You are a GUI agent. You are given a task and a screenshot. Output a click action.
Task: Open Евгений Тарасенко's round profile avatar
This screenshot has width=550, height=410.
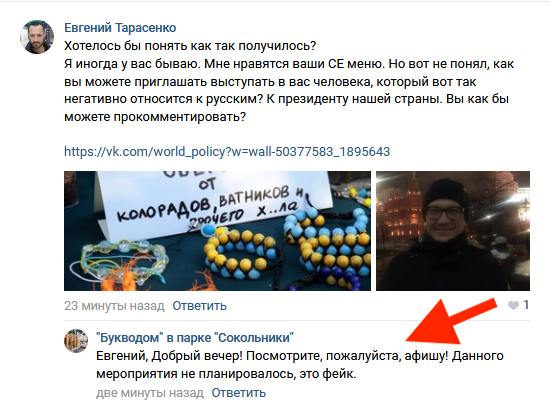(x=37, y=37)
